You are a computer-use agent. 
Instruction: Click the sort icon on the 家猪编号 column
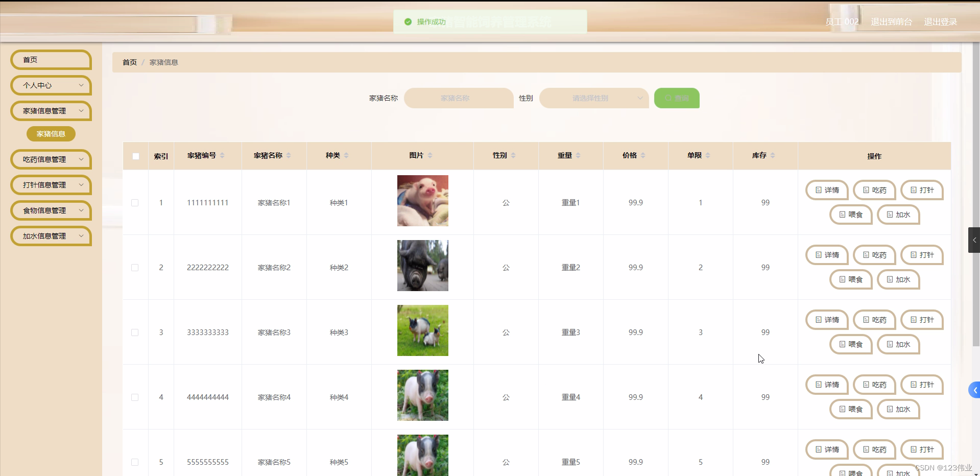tap(223, 156)
